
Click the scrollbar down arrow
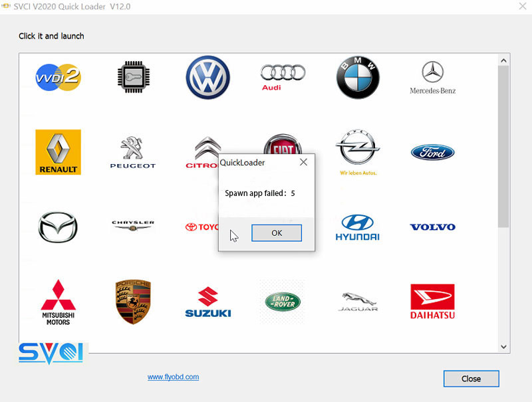(503, 347)
